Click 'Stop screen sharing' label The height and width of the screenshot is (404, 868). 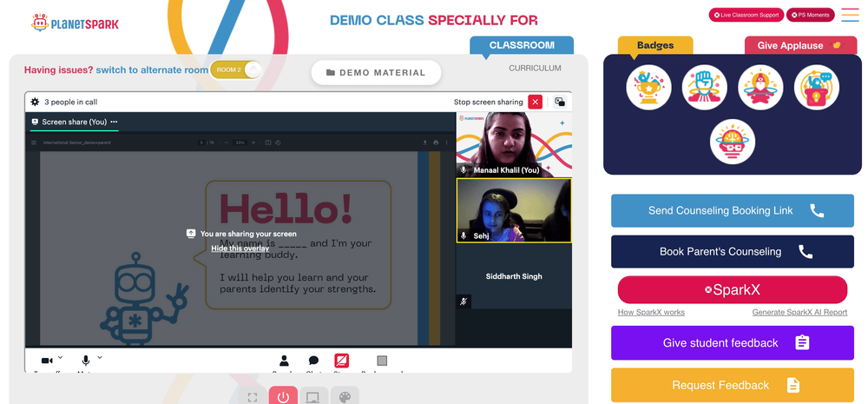[x=488, y=102]
